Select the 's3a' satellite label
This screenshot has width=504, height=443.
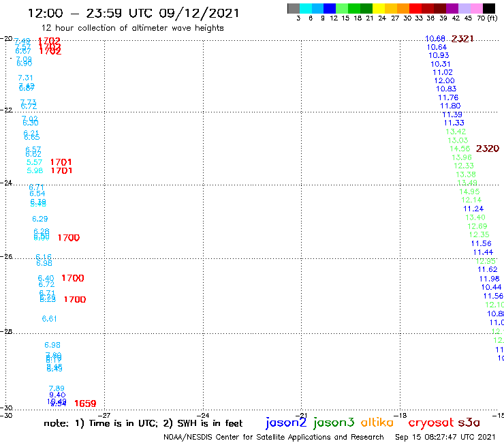pos(469,423)
